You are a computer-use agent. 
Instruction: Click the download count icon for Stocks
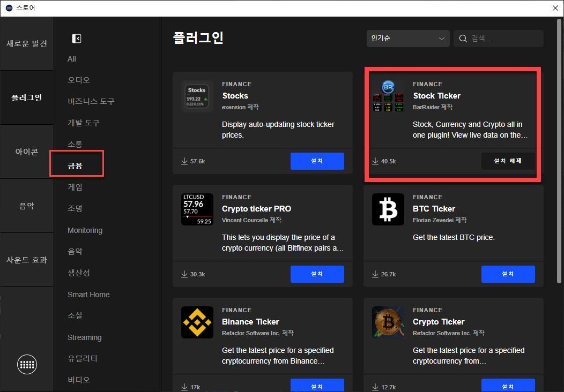pos(184,161)
